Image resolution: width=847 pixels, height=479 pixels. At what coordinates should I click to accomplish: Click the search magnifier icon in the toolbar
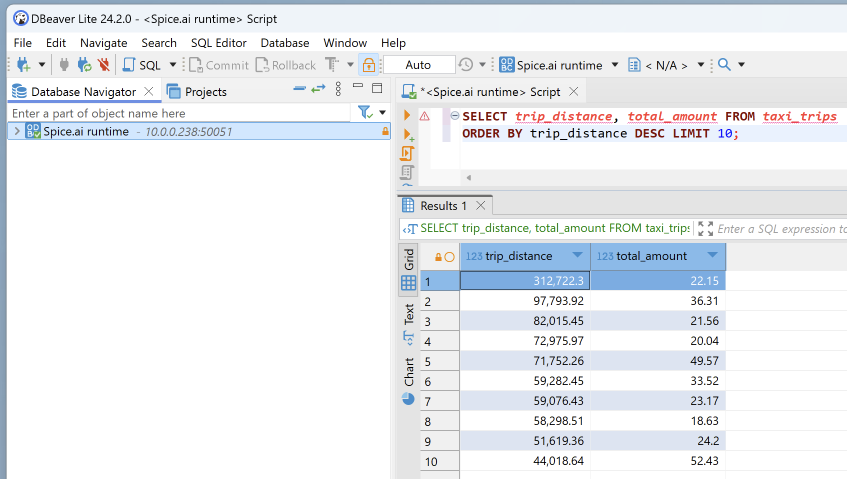(725, 65)
